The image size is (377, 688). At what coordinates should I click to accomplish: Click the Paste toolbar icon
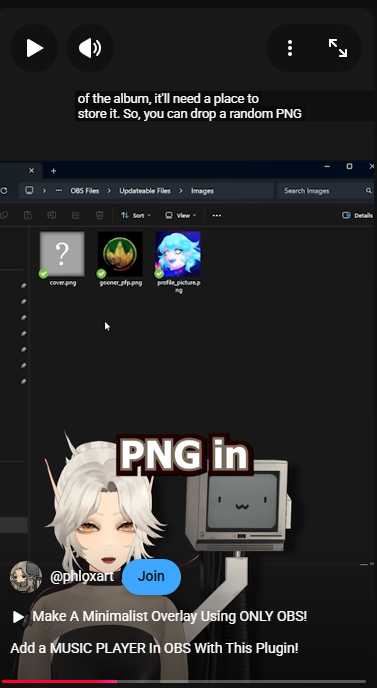coord(28,215)
